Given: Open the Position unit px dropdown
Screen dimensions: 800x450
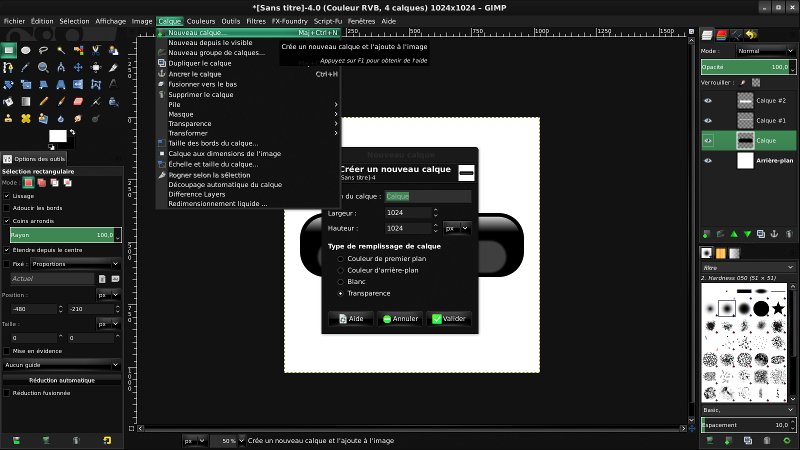Looking at the screenshot, I should (108, 295).
